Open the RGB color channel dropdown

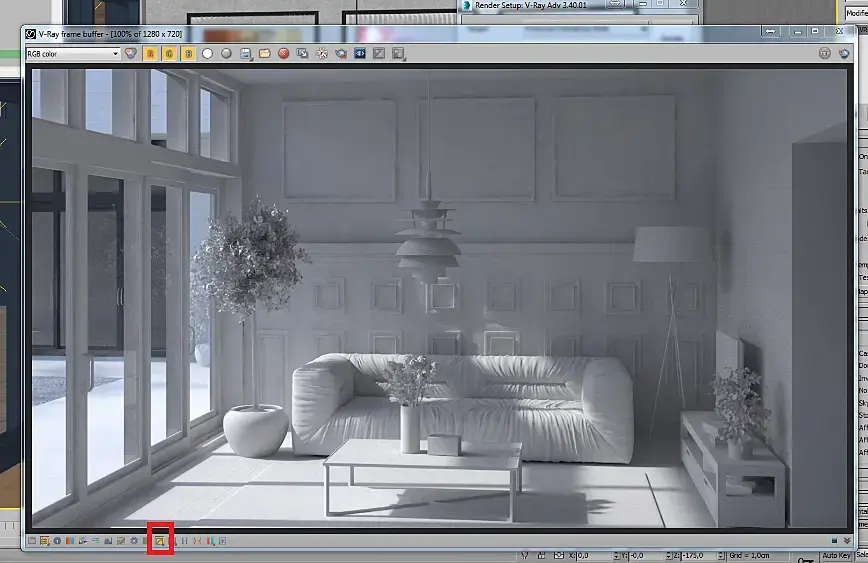[73, 54]
